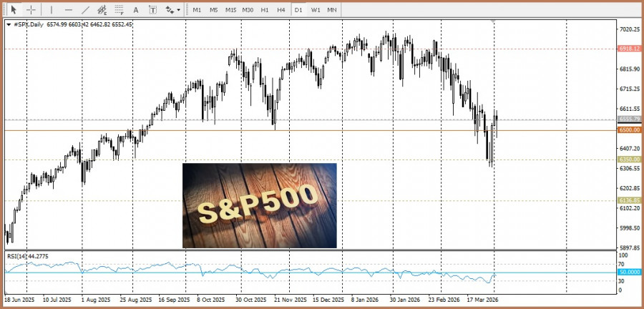The height and width of the screenshot is (309, 644).
Task: Select the text 'A' tool
Action: (x=136, y=9)
